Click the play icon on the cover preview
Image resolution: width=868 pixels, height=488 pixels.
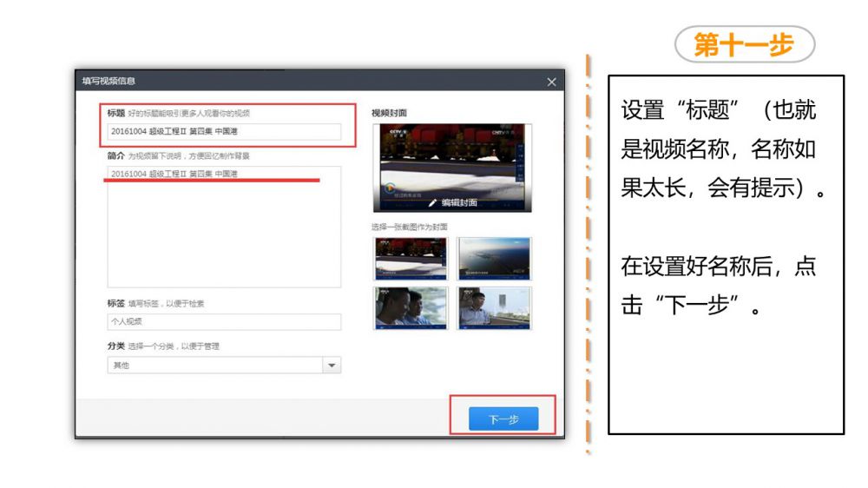coord(390,188)
